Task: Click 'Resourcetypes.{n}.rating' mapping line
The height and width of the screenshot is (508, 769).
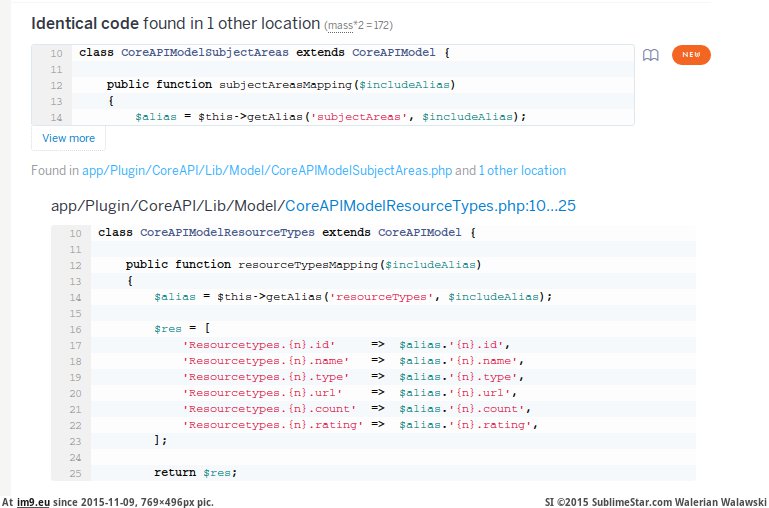Action: pyautogui.click(x=360, y=425)
